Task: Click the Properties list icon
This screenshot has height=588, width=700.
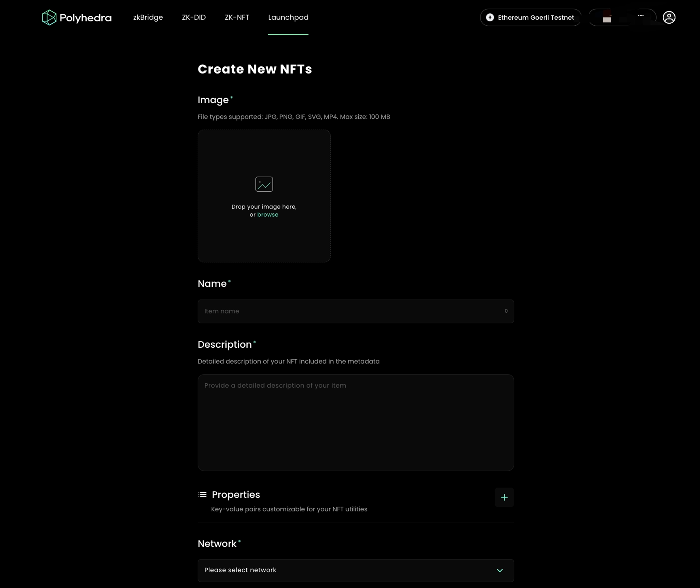Action: [x=202, y=494]
